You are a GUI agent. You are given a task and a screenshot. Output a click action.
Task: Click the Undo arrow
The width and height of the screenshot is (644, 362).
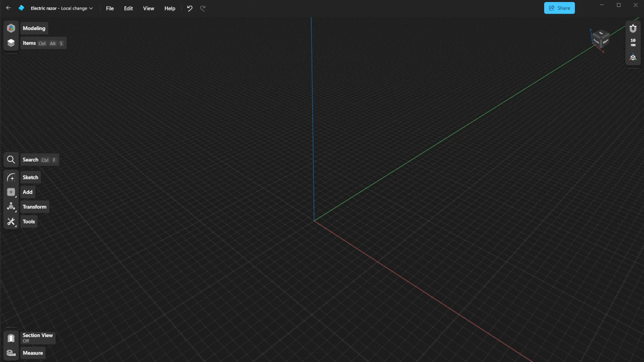pyautogui.click(x=190, y=8)
